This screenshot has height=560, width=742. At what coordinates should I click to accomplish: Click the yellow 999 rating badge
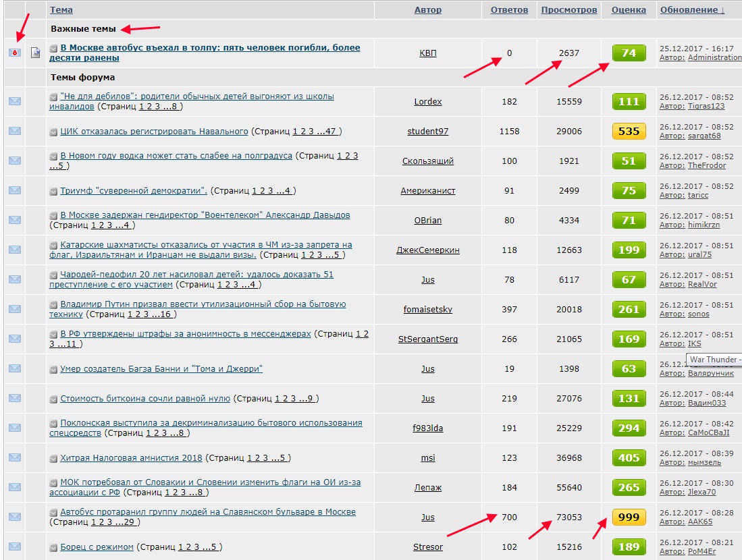pyautogui.click(x=629, y=517)
